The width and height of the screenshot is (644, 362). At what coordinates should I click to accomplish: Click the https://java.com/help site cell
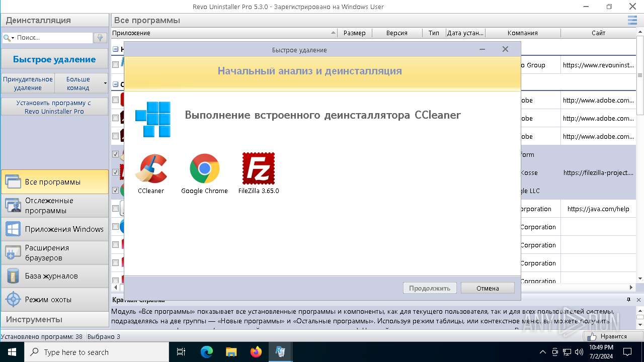(x=598, y=209)
